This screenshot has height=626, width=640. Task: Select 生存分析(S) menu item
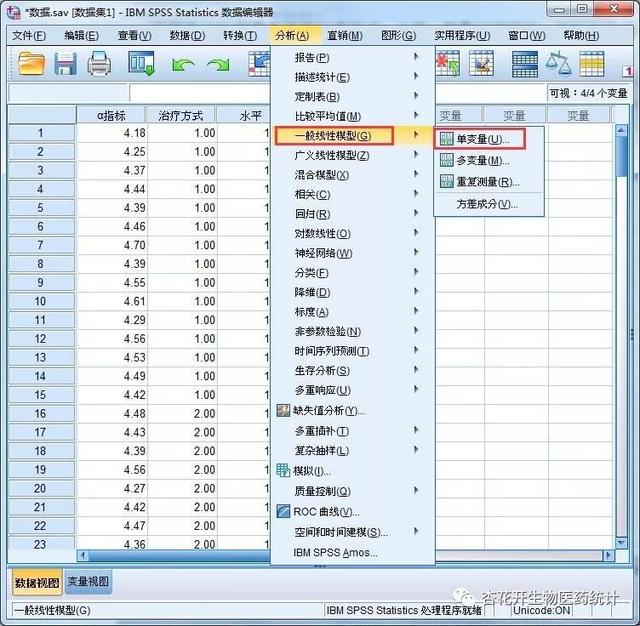pyautogui.click(x=353, y=371)
